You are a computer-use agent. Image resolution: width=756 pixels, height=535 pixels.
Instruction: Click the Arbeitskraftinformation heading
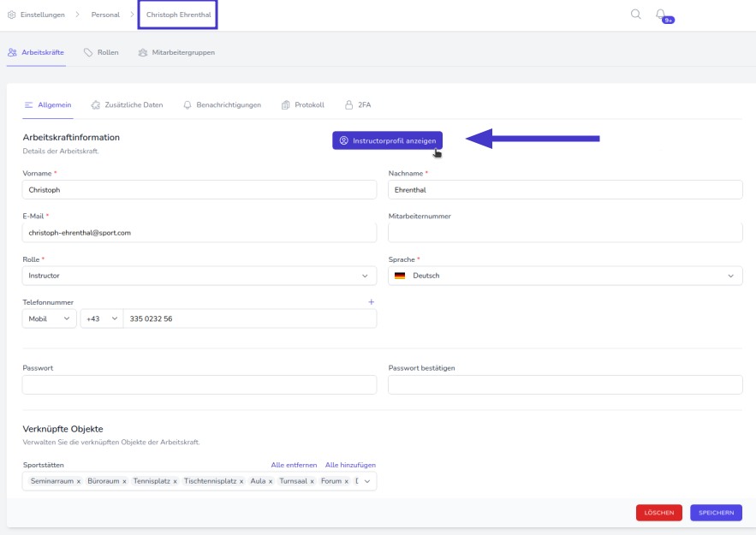coord(71,137)
